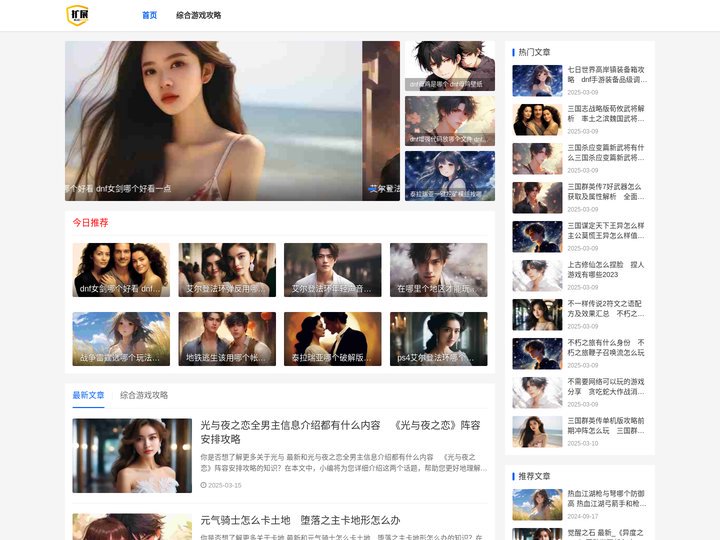
Task: Click the thumbnail of 元气骑士 article
Action: pyautogui.click(x=132, y=527)
